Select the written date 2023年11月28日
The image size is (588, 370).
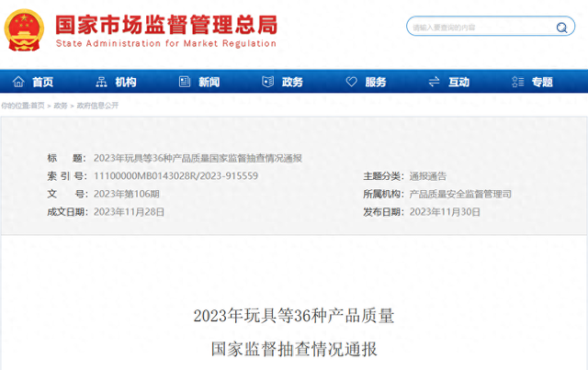point(129,212)
